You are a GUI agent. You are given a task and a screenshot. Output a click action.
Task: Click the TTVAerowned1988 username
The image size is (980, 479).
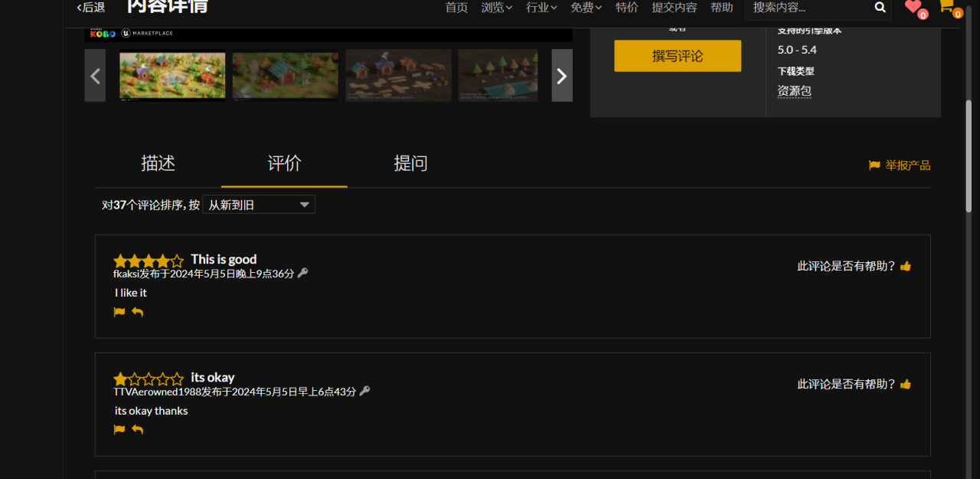pyautogui.click(x=157, y=391)
